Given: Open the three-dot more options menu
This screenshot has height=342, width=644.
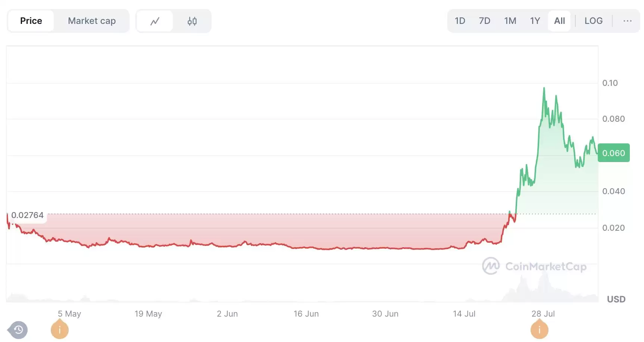Looking at the screenshot, I should pyautogui.click(x=627, y=21).
